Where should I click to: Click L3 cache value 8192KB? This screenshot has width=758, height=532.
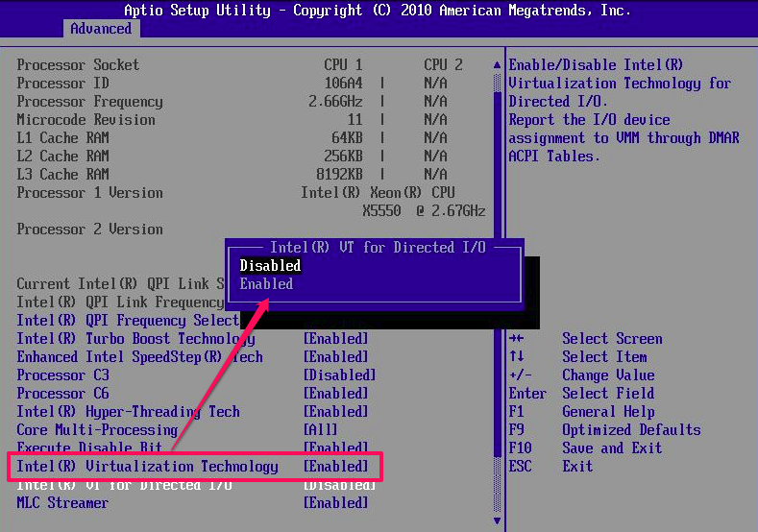pos(339,175)
